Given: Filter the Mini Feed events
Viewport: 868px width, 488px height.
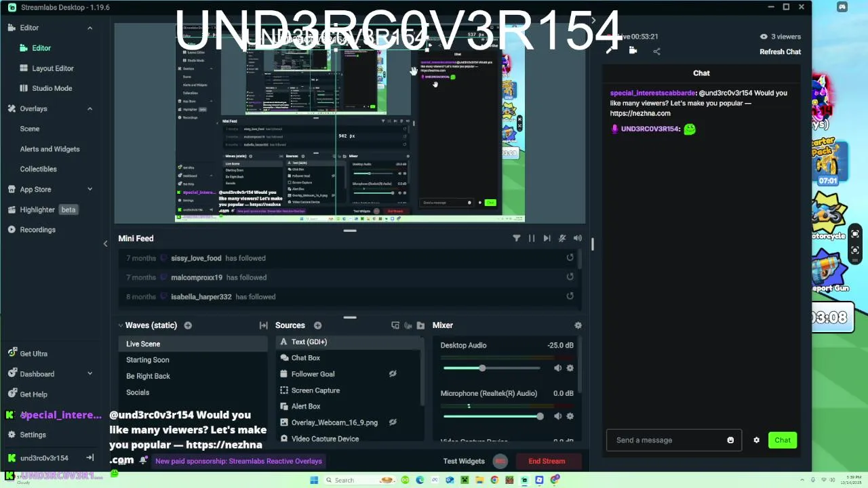Looking at the screenshot, I should point(516,239).
